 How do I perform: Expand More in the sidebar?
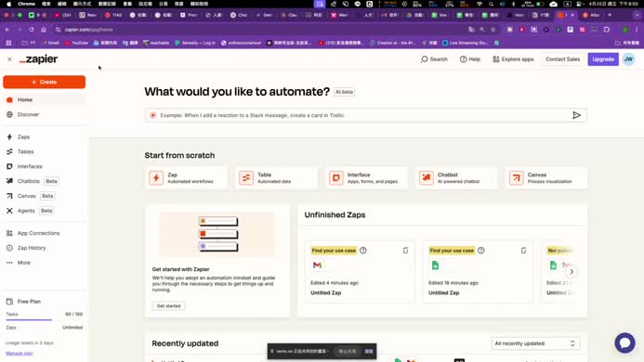click(x=45, y=263)
